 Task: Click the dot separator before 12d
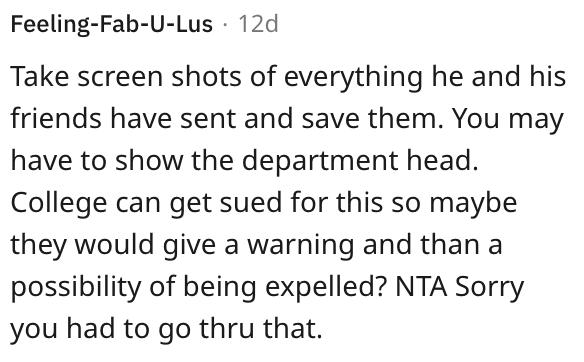pyautogui.click(x=225, y=25)
